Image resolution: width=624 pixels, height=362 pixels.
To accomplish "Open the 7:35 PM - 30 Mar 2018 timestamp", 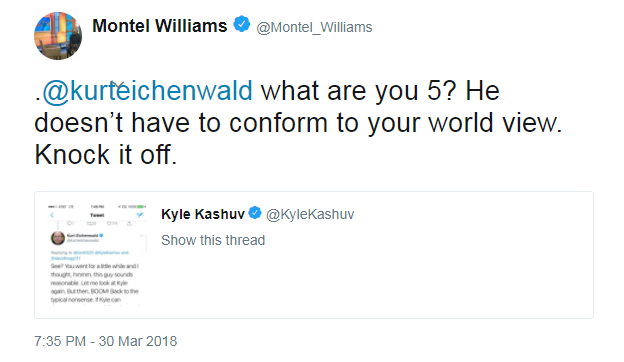I will [x=105, y=341].
